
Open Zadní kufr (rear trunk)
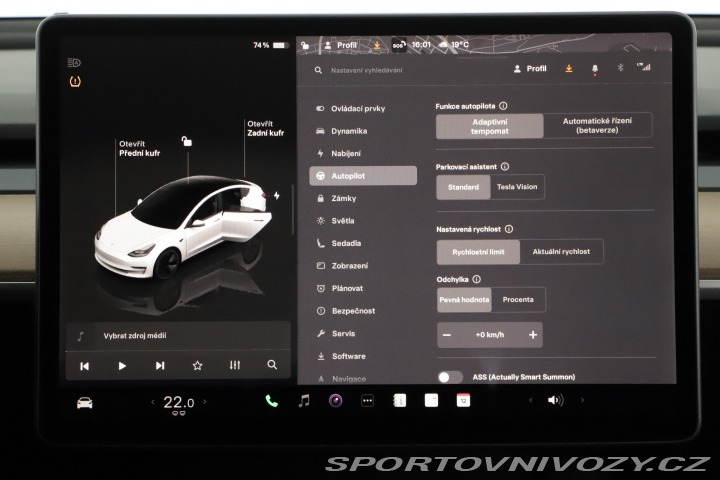[x=265, y=129]
